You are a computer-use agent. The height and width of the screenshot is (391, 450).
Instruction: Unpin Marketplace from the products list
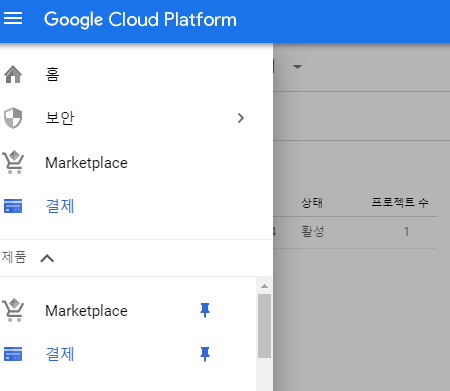coord(205,310)
